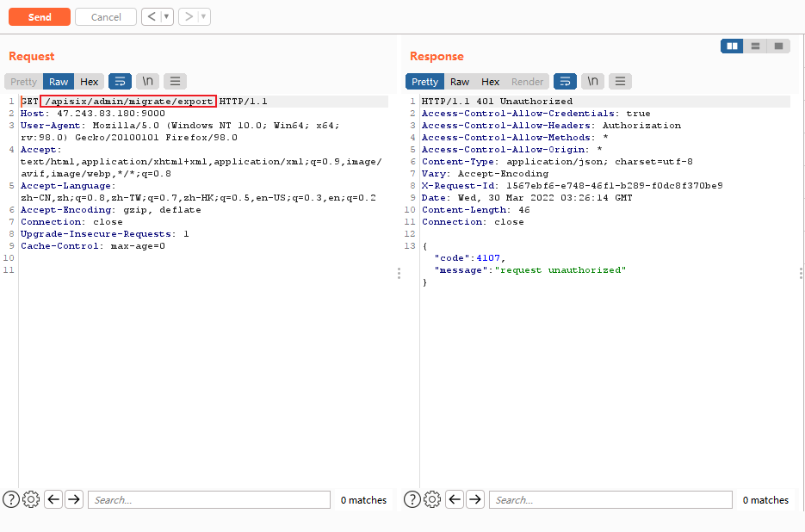Switch to the Hex tab of the request

(x=89, y=81)
